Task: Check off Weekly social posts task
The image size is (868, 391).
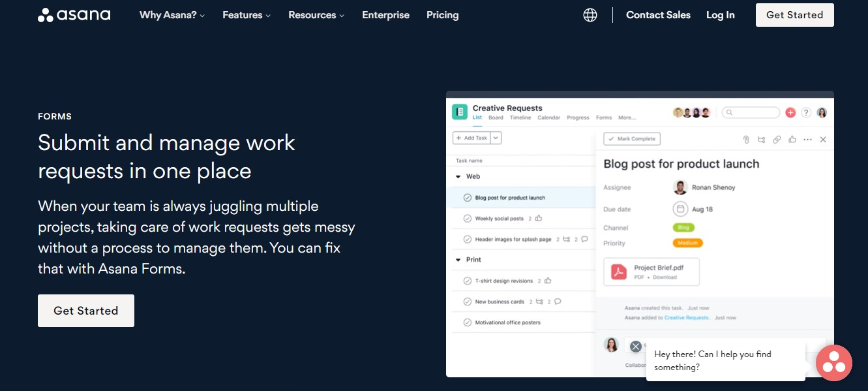Action: (x=467, y=219)
